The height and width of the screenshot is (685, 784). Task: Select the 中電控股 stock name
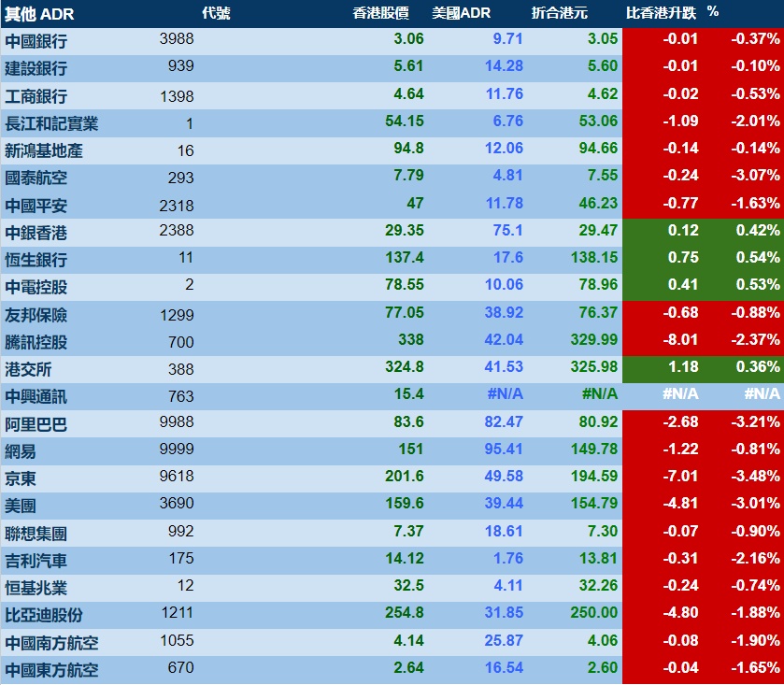click(x=36, y=287)
